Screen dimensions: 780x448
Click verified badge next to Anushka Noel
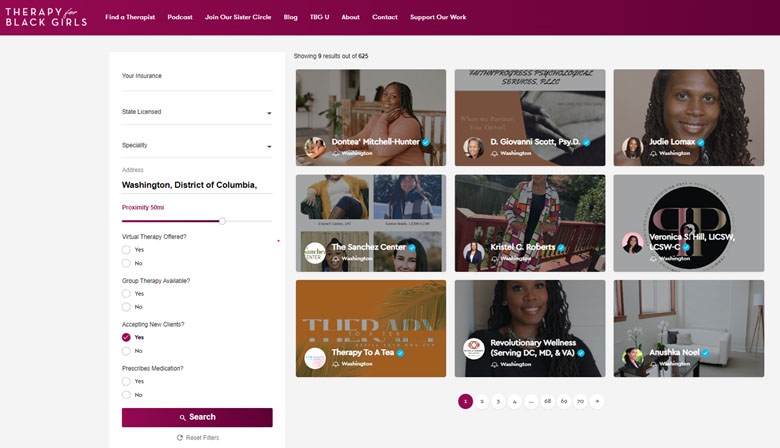coord(705,353)
